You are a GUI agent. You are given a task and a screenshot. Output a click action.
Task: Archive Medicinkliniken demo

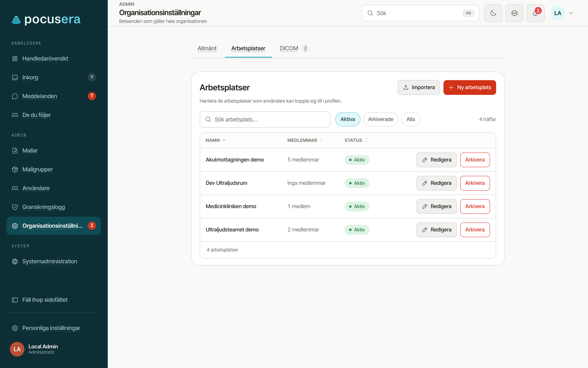point(475,206)
